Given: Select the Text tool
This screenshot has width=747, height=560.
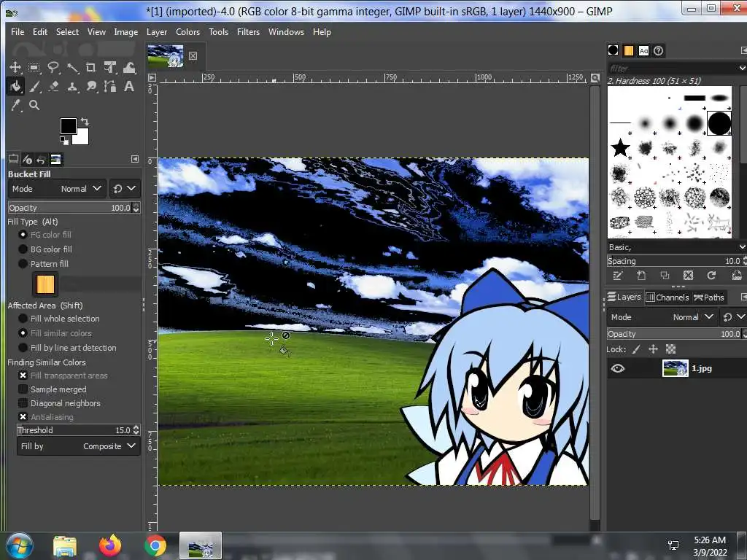Looking at the screenshot, I should tap(129, 87).
